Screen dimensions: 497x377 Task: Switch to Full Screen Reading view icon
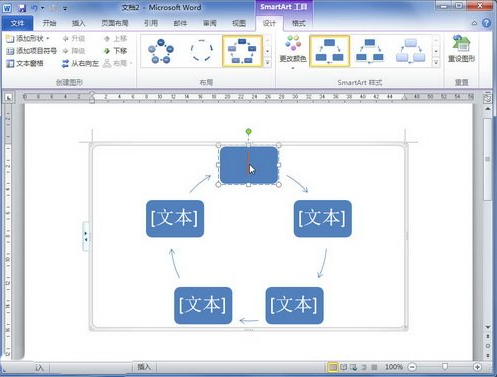(343, 367)
